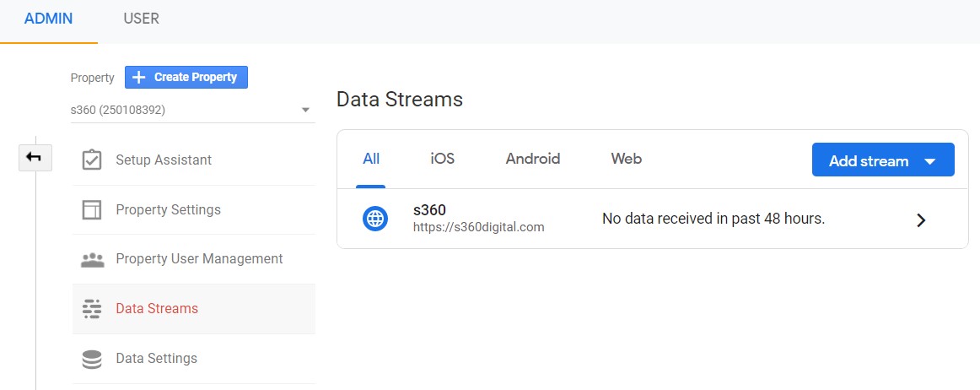The width and height of the screenshot is (980, 390).
Task: Click the Add stream button label
Action: 869,161
